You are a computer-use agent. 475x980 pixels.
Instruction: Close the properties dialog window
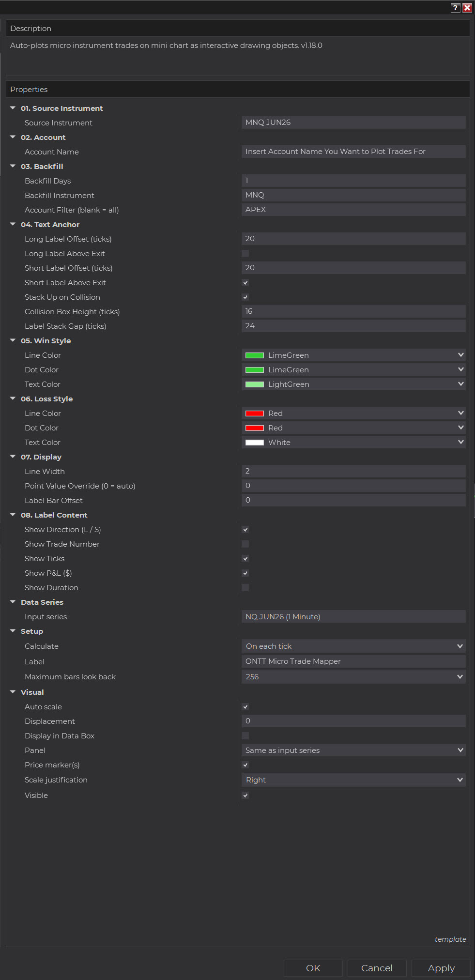[x=467, y=8]
